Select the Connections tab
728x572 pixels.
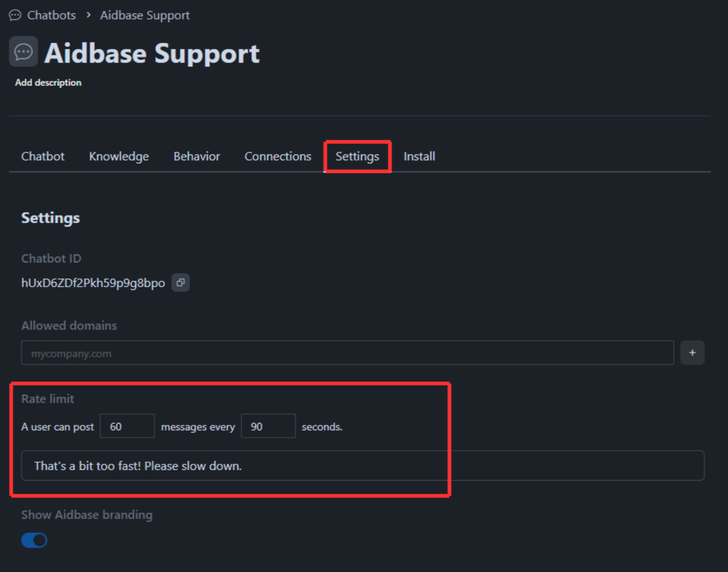pyautogui.click(x=278, y=157)
